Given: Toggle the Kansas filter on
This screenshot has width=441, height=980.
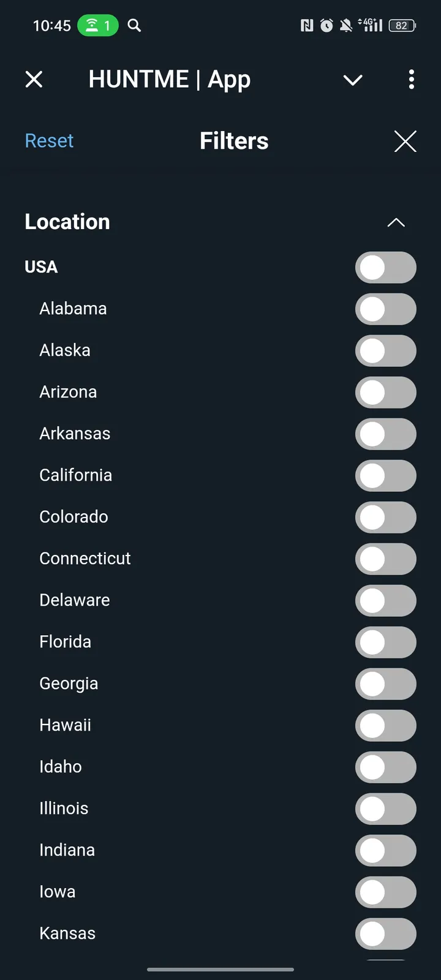Looking at the screenshot, I should coord(385,934).
